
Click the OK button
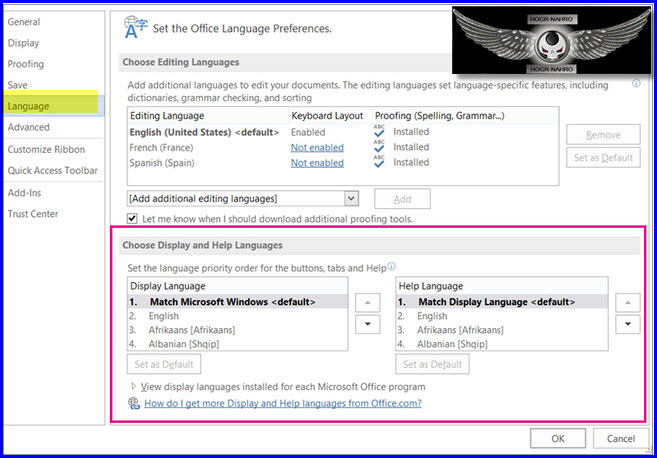(558, 438)
